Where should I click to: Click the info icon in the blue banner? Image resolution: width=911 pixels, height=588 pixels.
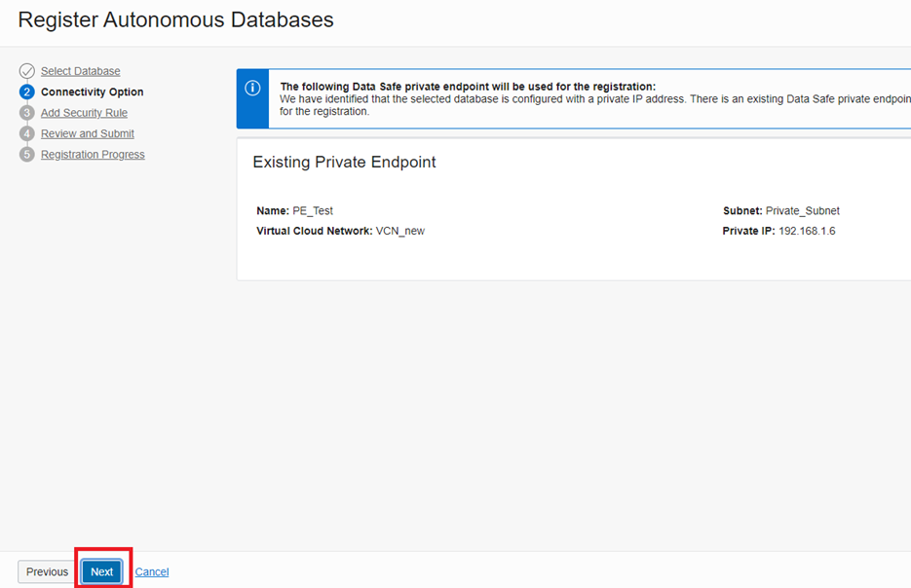pos(252,88)
